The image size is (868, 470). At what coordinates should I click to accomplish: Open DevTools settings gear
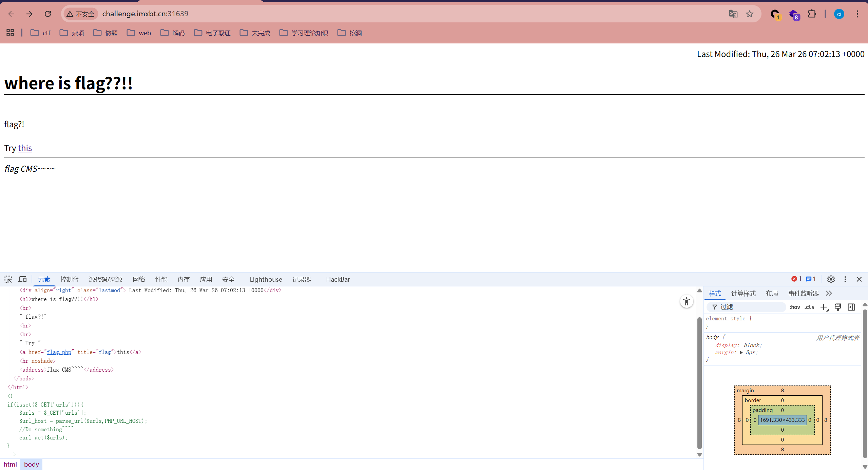coord(831,279)
